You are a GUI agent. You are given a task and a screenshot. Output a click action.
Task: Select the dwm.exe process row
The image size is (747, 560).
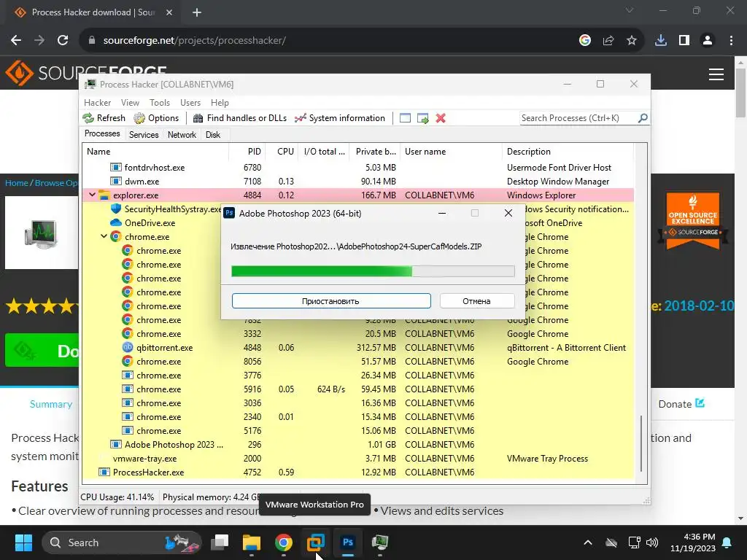358,181
